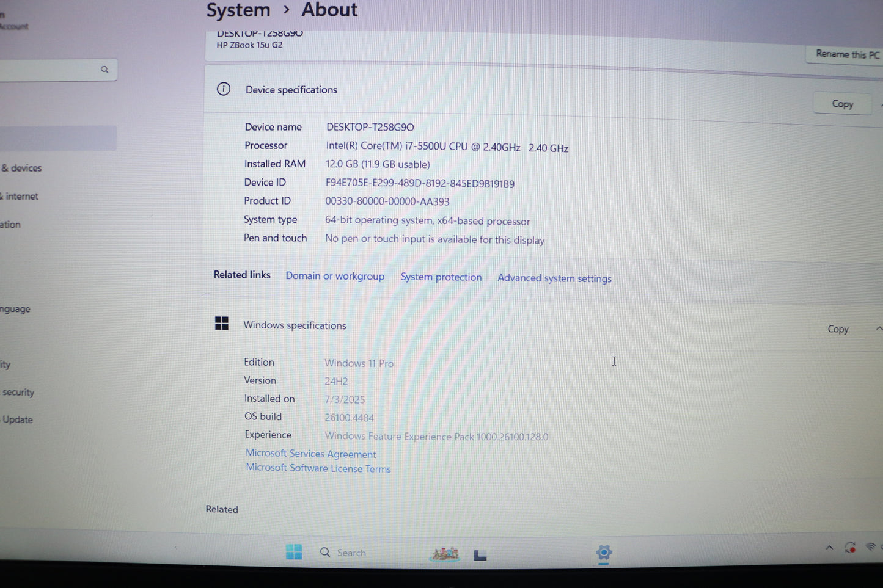This screenshot has height=588, width=883.
Task: Open Microsoft Software License Terms link
Action: [318, 468]
